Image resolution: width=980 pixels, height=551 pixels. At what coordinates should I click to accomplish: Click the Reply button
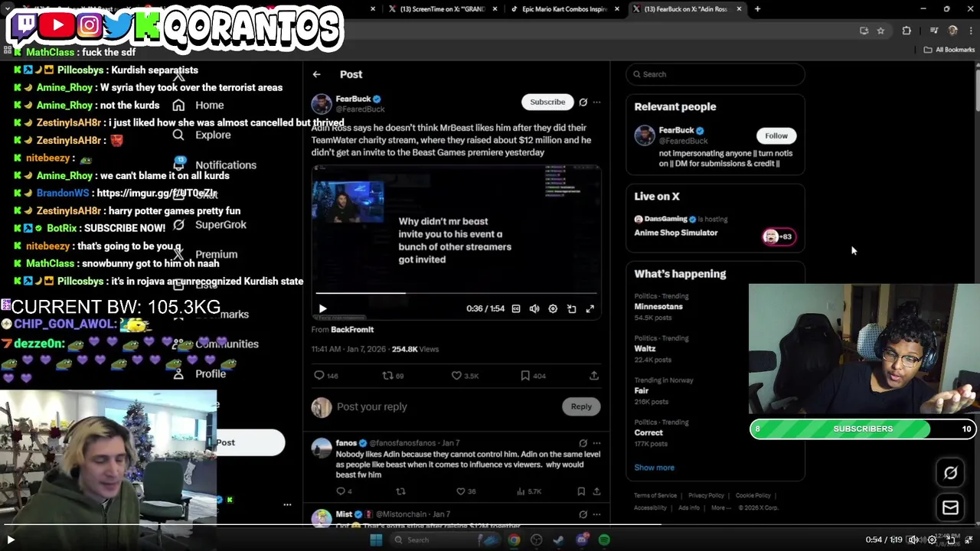[x=581, y=406]
